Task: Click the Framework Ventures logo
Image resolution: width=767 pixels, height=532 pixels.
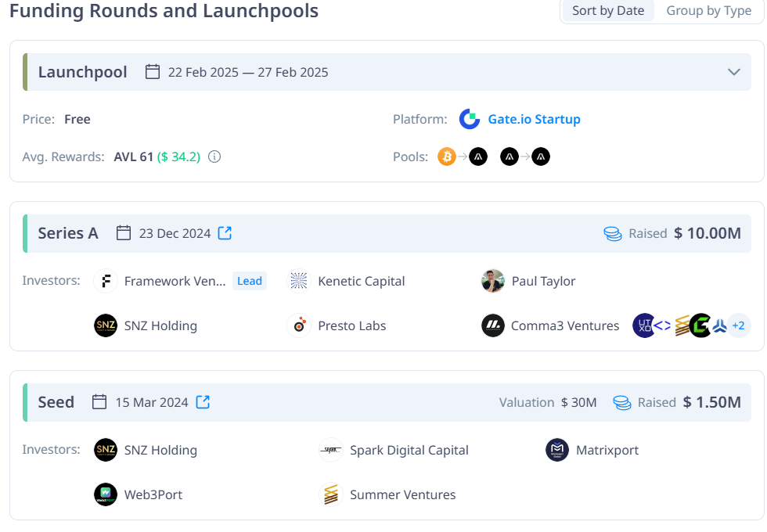Action: tap(106, 281)
